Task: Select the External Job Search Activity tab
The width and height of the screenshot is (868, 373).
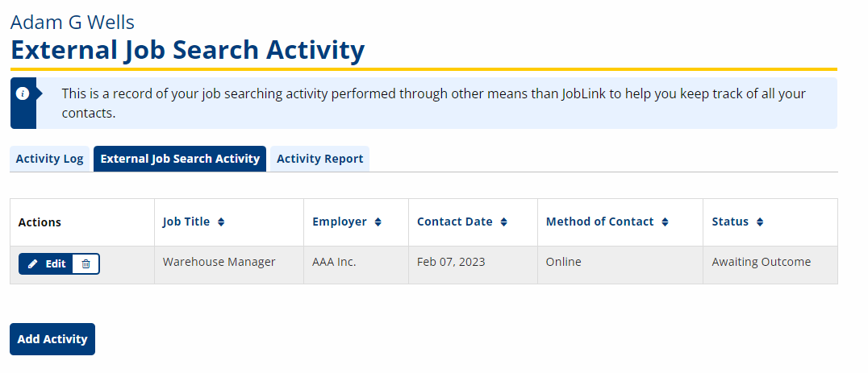Action: tap(180, 160)
